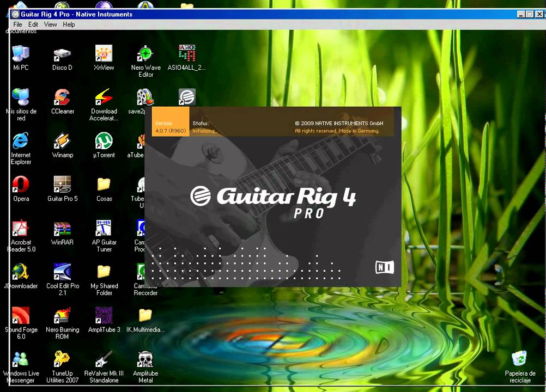
Task: Click 'All rights reserved. Made in Germany.' text
Action: 337,131
